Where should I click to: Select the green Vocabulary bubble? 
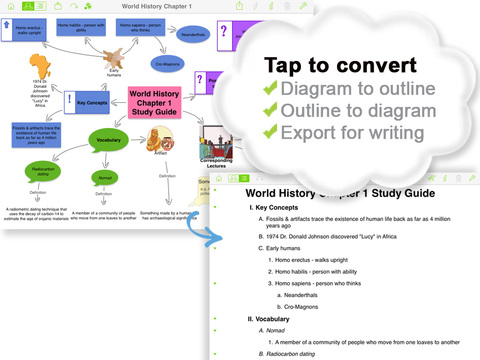(x=108, y=140)
